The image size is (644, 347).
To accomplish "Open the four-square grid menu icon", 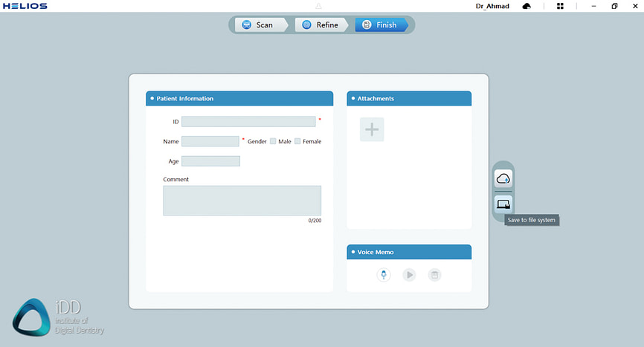I will pyautogui.click(x=560, y=6).
